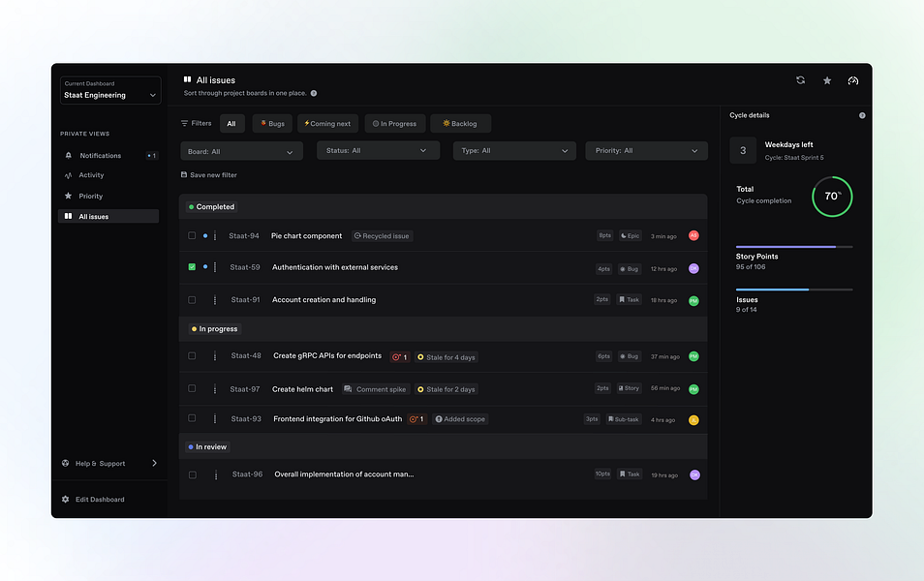Expand the Board: All dropdown
The height and width of the screenshot is (581, 924).
(241, 151)
